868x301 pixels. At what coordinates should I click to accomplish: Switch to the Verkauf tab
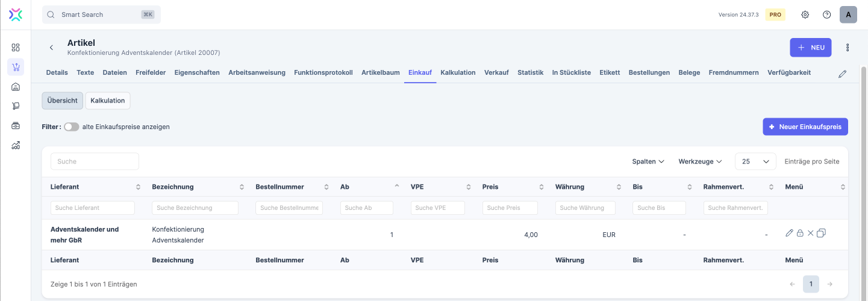click(x=496, y=72)
